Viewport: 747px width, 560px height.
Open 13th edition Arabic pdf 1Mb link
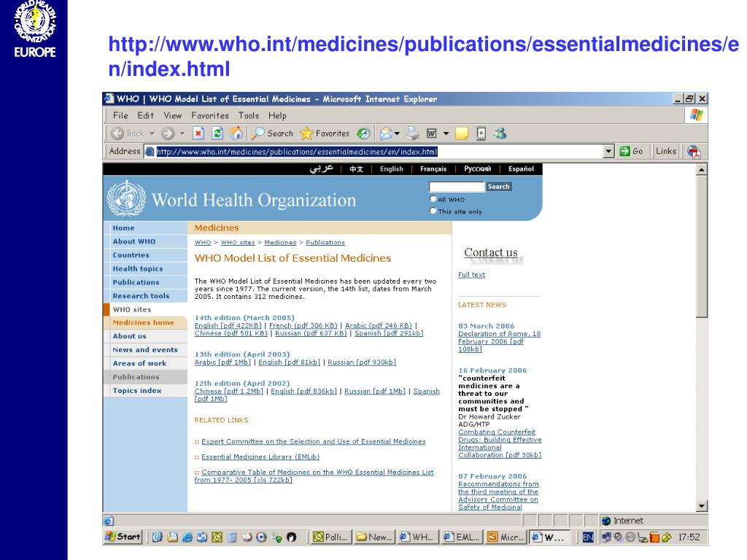click(222, 362)
